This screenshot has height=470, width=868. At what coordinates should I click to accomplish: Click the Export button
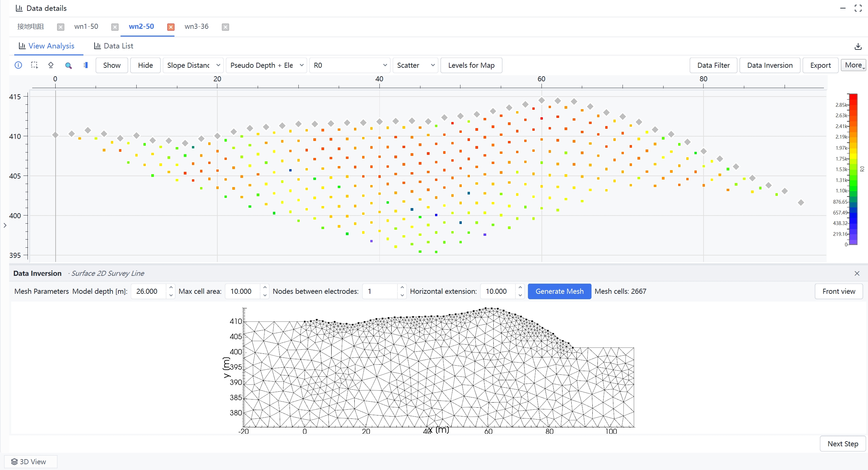tap(821, 65)
